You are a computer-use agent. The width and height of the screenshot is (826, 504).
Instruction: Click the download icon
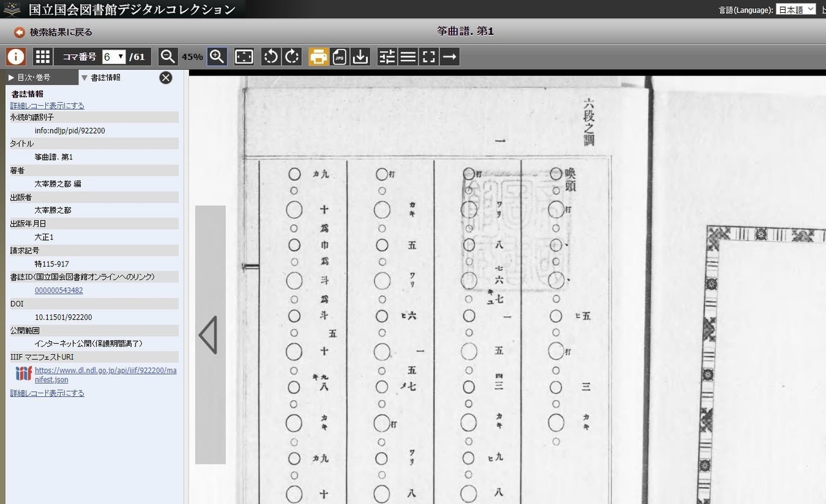point(360,57)
